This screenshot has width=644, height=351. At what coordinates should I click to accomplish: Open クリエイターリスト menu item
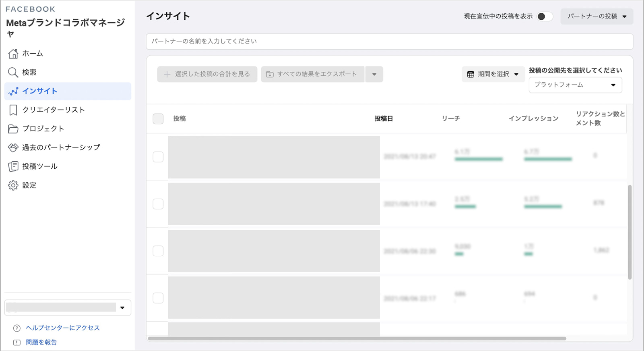(68, 110)
